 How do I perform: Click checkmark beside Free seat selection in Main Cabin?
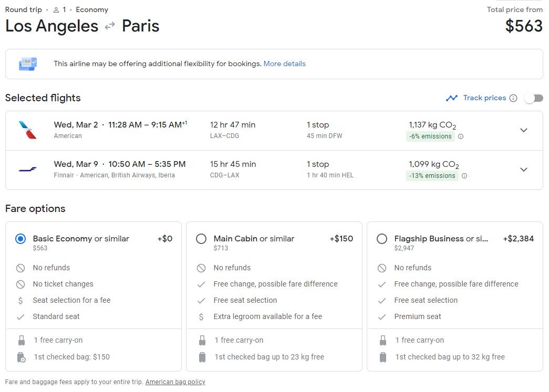coord(201,300)
